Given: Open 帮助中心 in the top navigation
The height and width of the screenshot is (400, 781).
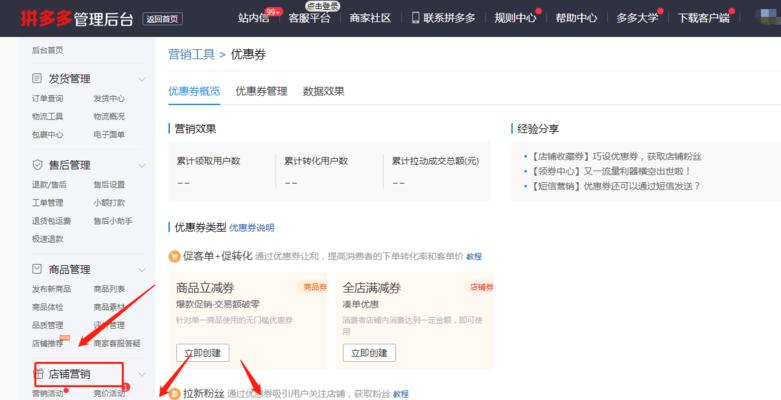Looking at the screenshot, I should [x=576, y=18].
